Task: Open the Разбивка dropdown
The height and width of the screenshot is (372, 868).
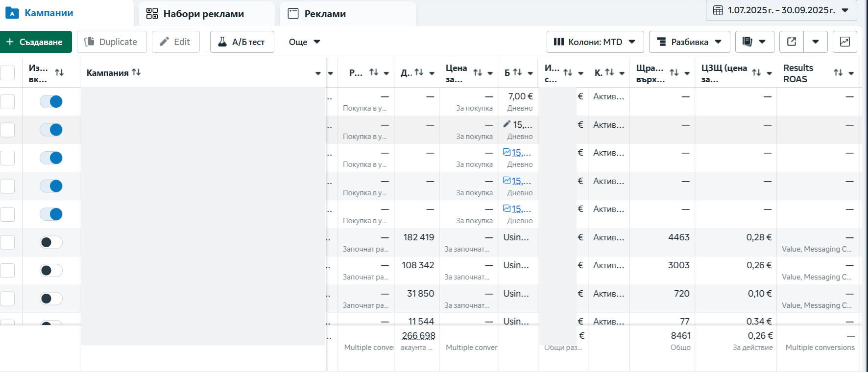Action: point(689,42)
